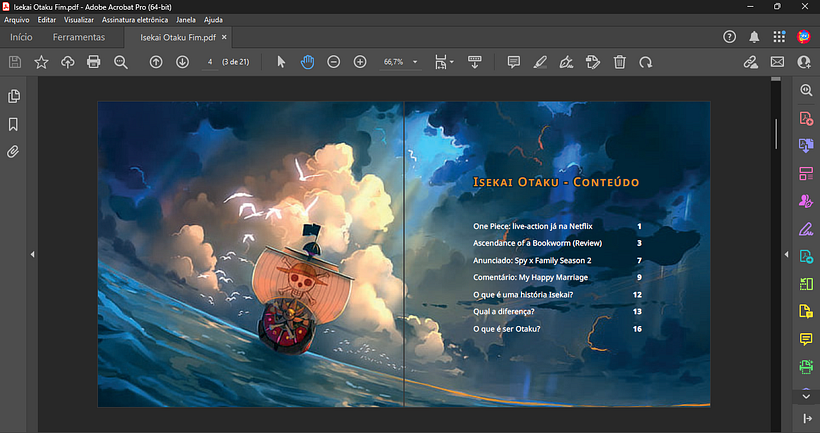Collapse the right tools pane arrow
The height and width of the screenshot is (433, 820).
tap(787, 255)
